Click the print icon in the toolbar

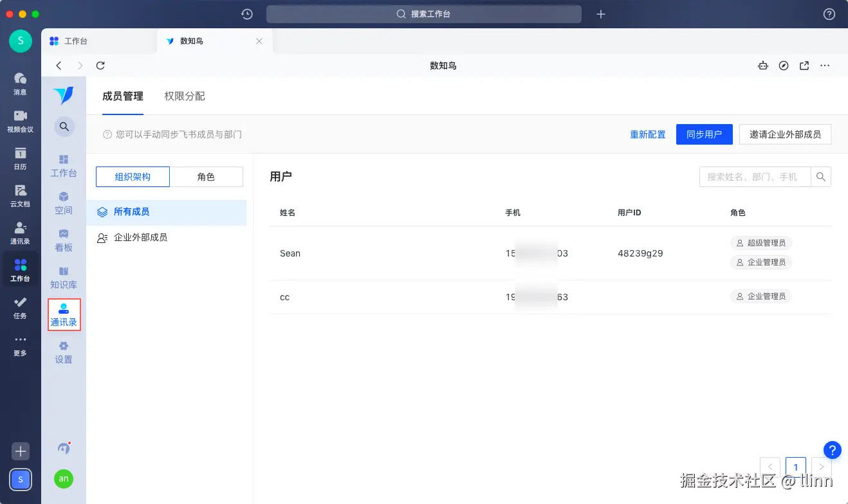coord(763,65)
